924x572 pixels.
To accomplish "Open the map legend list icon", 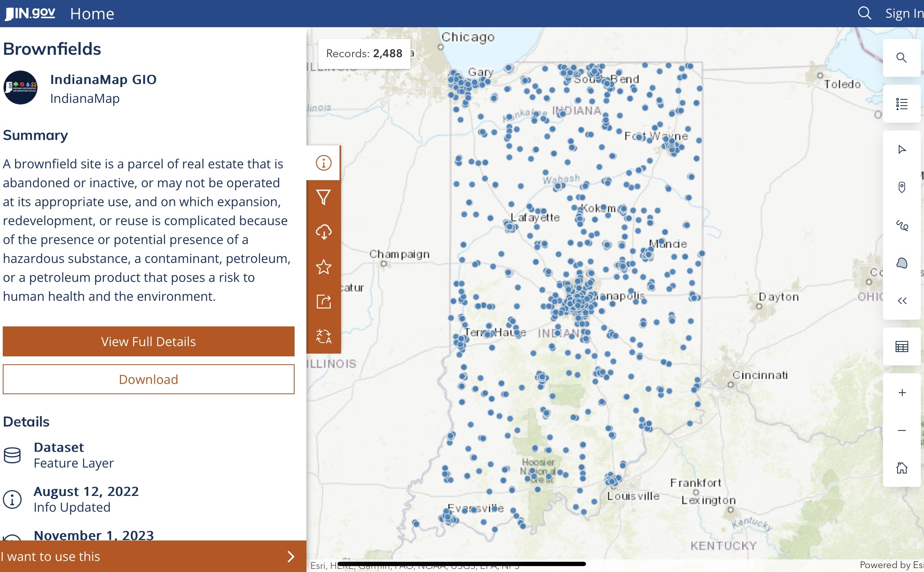I will 902,104.
